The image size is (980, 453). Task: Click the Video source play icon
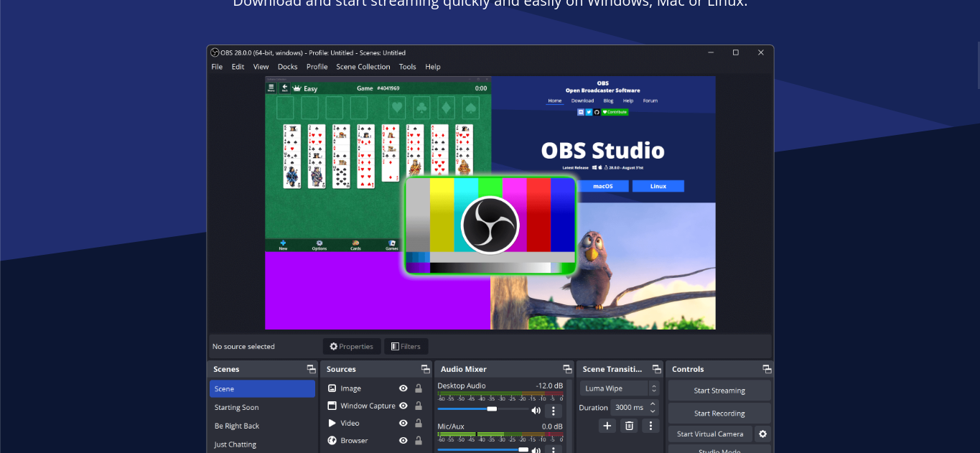tap(332, 423)
